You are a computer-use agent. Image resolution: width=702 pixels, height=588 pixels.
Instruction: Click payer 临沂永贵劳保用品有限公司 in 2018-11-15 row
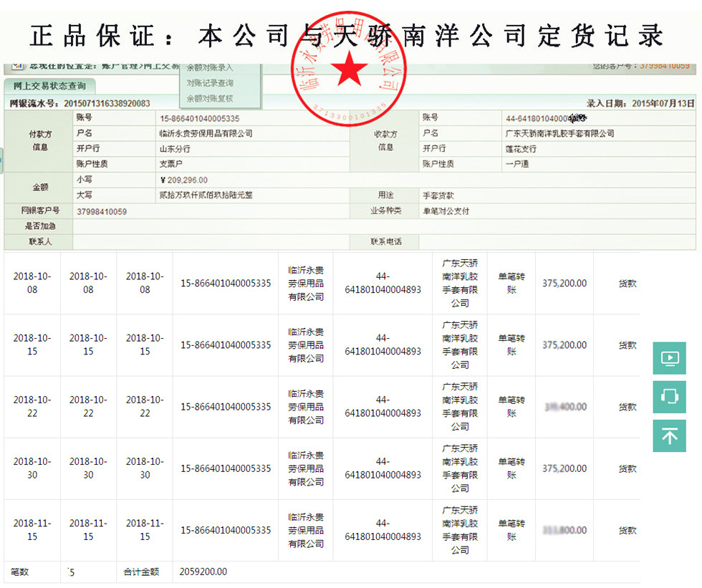tap(306, 530)
